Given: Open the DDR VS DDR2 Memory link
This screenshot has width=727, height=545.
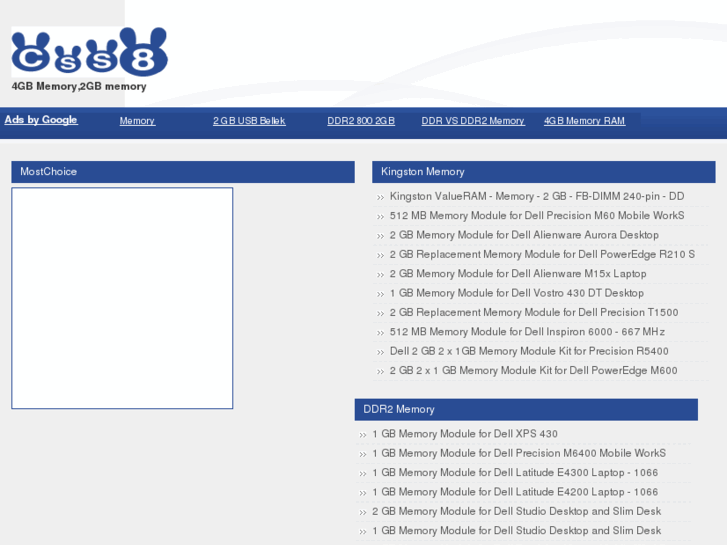Looking at the screenshot, I should point(473,121).
